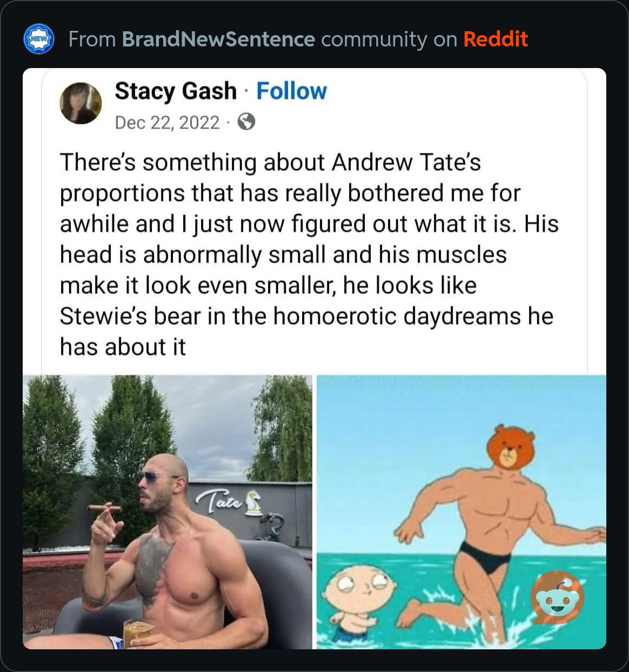Open the Stacy Gash profile name

(x=176, y=91)
